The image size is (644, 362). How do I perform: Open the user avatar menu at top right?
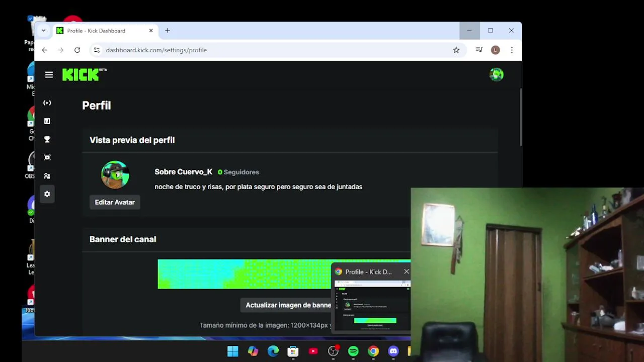click(496, 75)
